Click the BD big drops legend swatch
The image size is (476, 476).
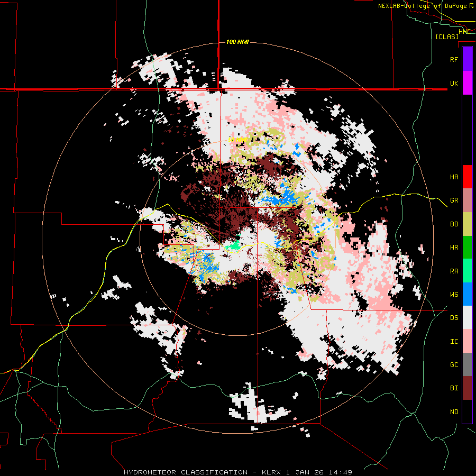click(467, 224)
